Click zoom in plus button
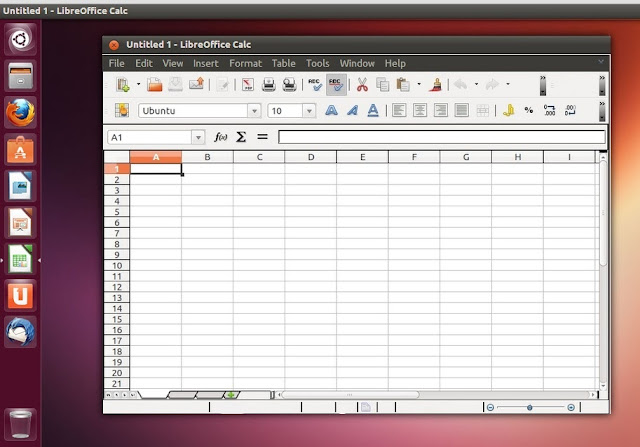The width and height of the screenshot is (640, 447). click(571, 407)
